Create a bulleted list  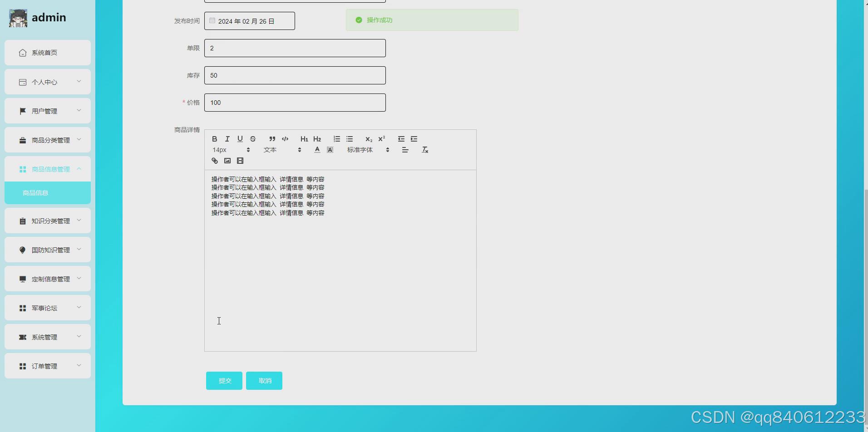click(x=350, y=139)
